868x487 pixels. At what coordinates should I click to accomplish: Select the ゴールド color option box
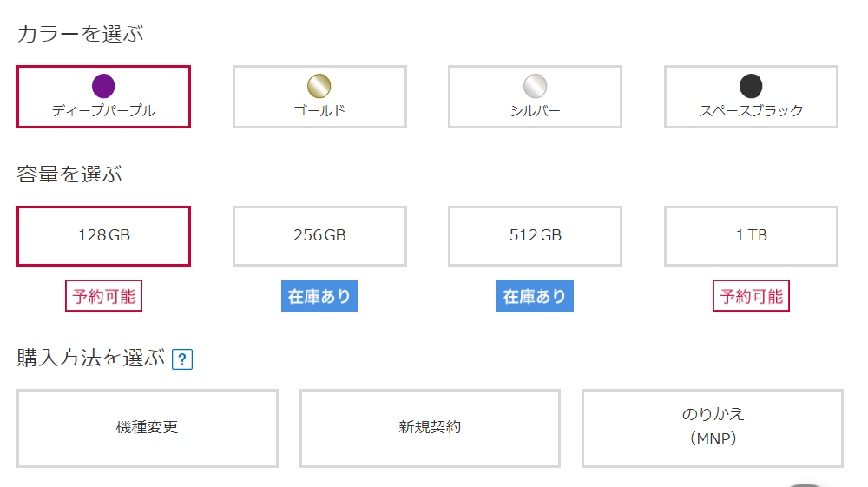point(319,97)
